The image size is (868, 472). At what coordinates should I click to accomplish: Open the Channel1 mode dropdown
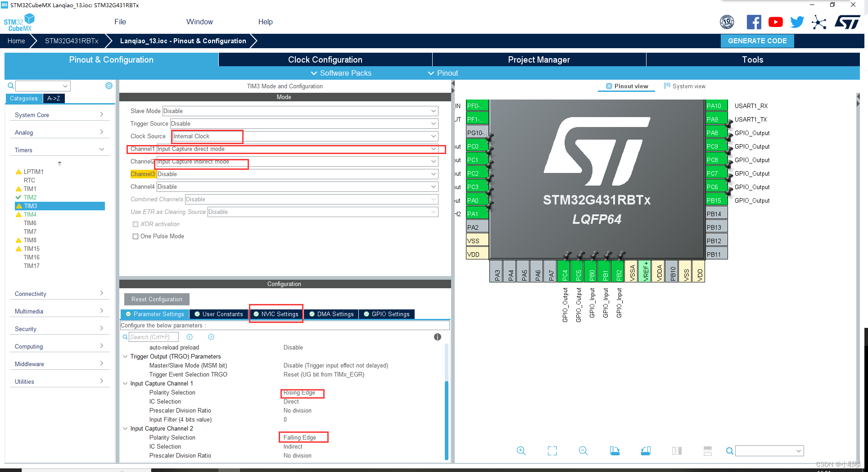pyautogui.click(x=297, y=149)
